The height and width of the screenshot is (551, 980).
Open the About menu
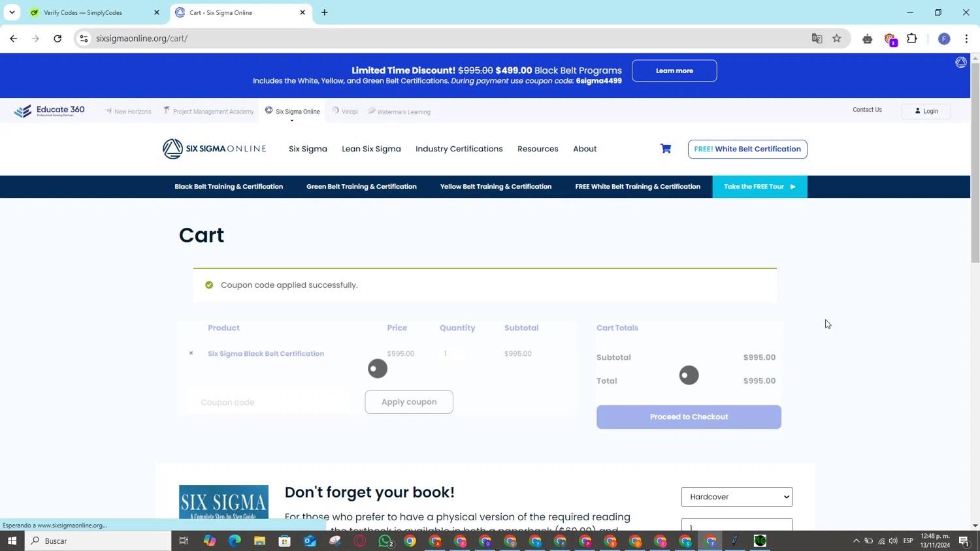(x=585, y=149)
